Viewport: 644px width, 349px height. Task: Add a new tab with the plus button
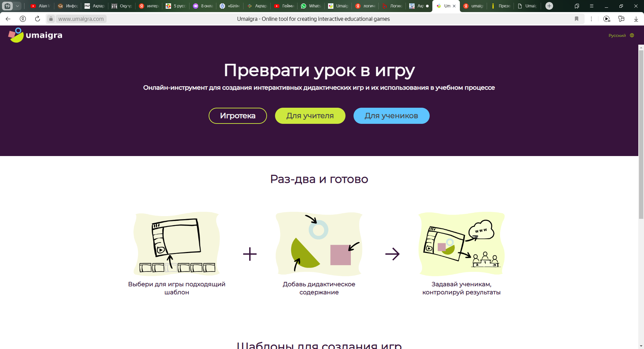point(549,6)
